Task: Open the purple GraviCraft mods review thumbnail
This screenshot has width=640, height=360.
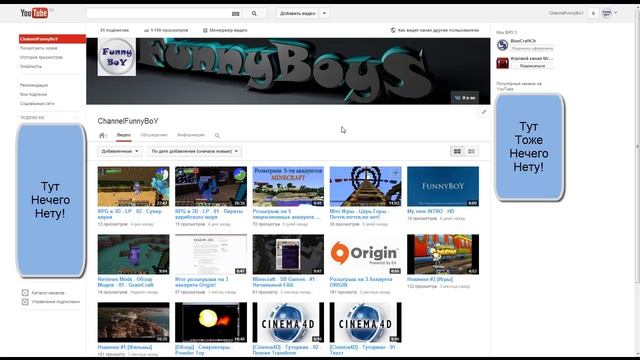Action: (133, 254)
